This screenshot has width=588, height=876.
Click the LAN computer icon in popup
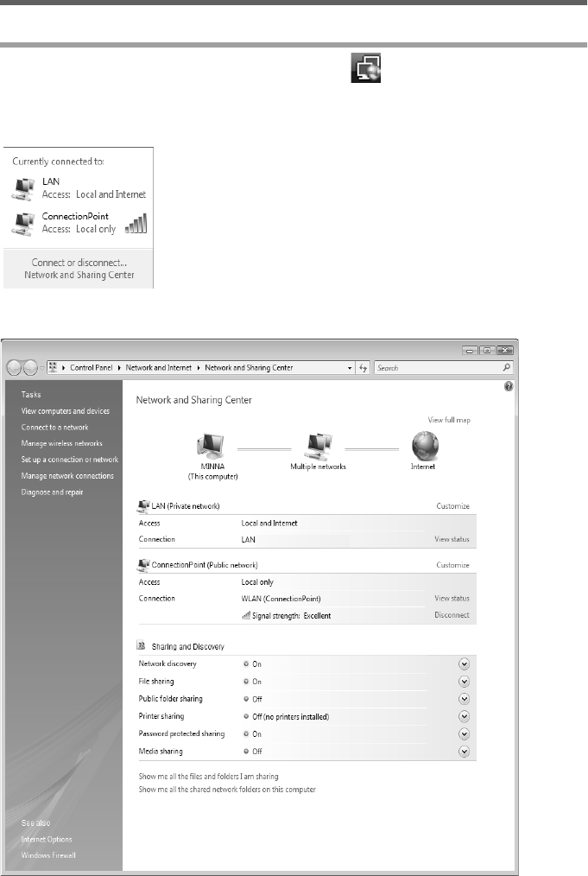click(23, 188)
